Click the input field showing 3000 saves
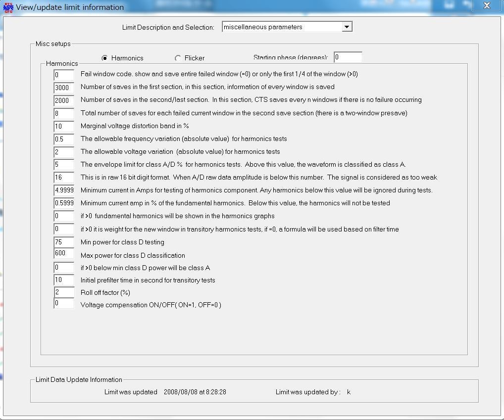The image size is (504, 420). [x=64, y=88]
